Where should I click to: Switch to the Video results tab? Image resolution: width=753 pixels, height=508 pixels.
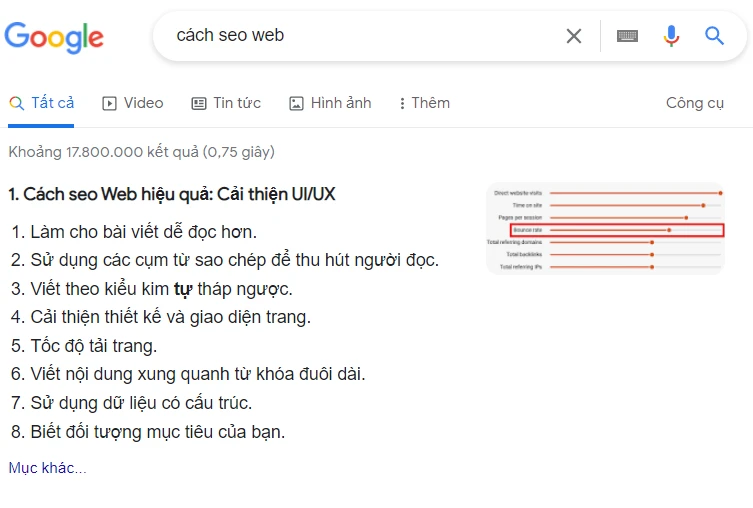coord(133,103)
